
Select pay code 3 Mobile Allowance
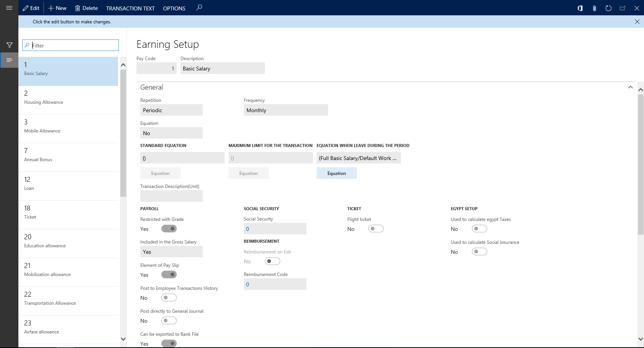[x=68, y=129]
